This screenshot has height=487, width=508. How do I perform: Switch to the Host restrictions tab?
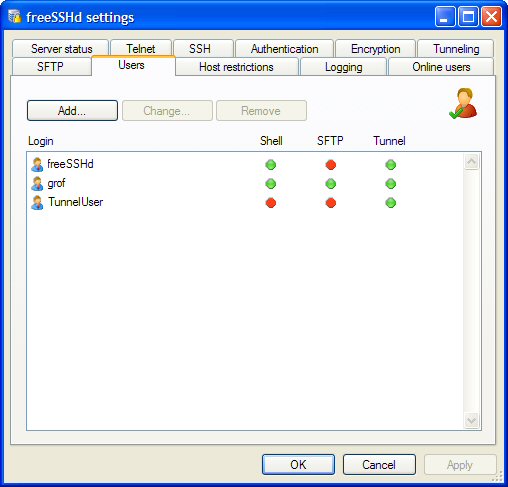pyautogui.click(x=236, y=67)
